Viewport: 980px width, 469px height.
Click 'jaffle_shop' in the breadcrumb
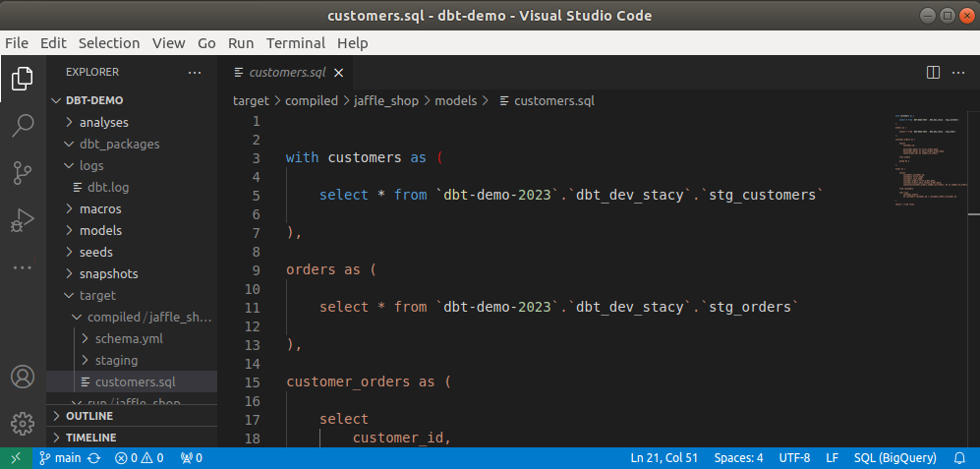click(386, 100)
